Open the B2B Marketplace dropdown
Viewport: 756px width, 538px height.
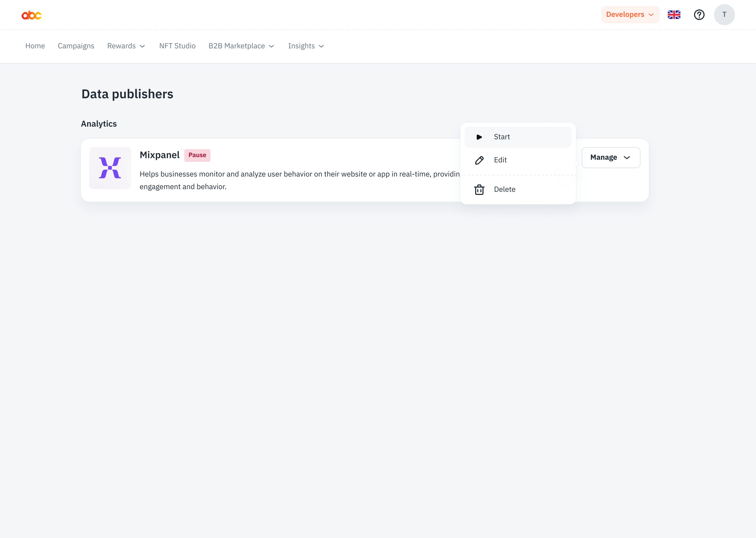pos(241,46)
